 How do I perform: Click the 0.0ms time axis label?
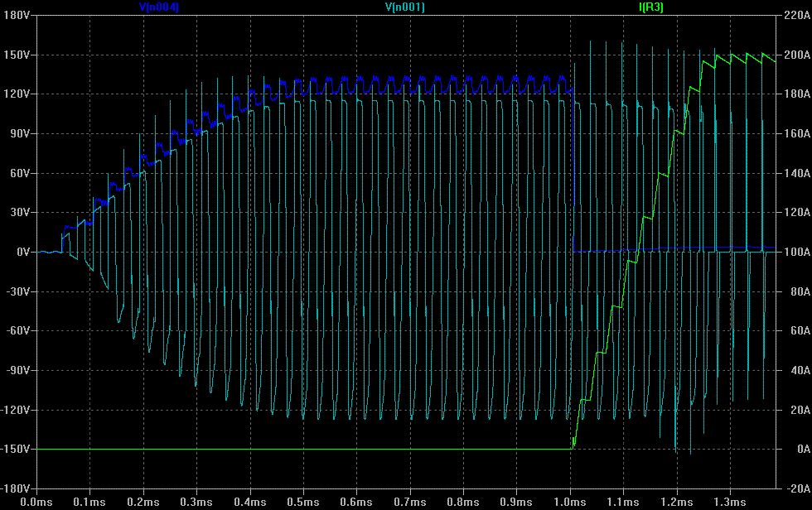[36, 503]
